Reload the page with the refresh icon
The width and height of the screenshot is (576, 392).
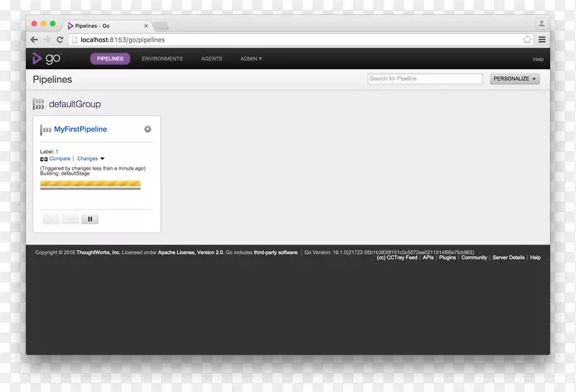(60, 40)
